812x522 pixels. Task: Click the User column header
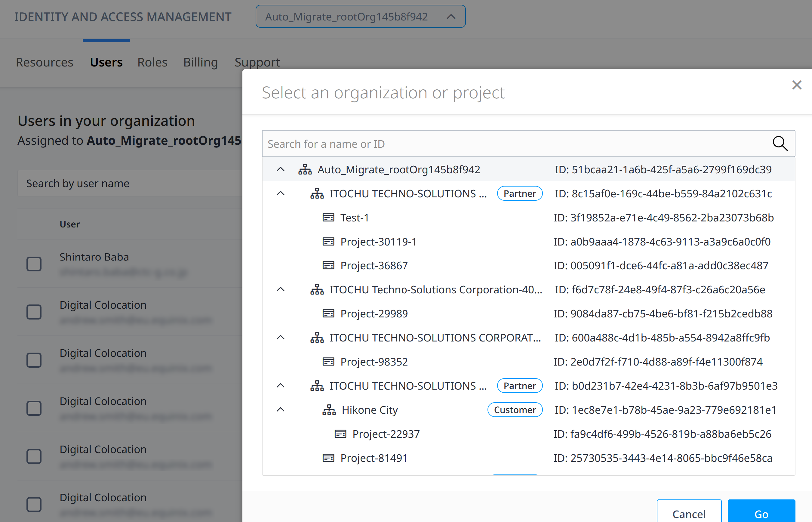69,224
